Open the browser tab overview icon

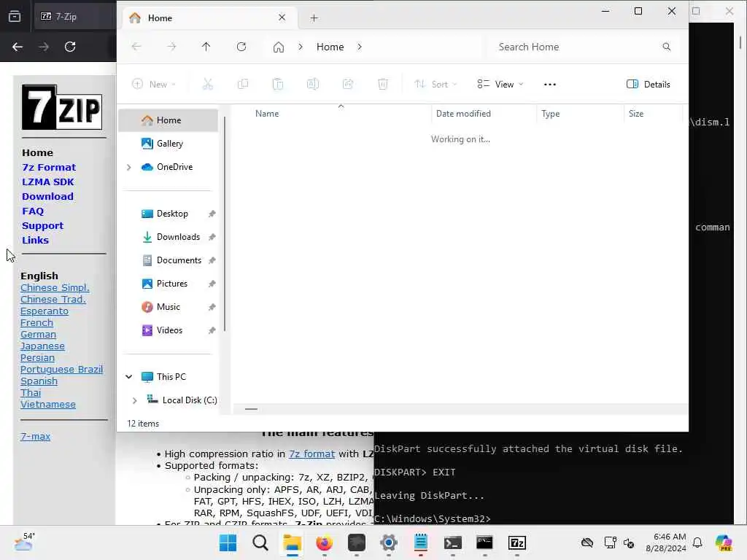coord(15,17)
